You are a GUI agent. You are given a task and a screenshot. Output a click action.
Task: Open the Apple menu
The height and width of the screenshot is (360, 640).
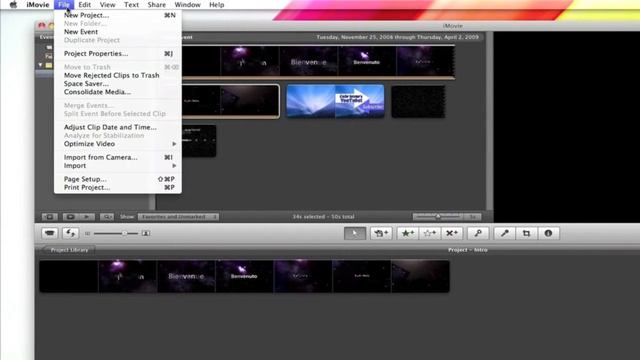(x=13, y=5)
